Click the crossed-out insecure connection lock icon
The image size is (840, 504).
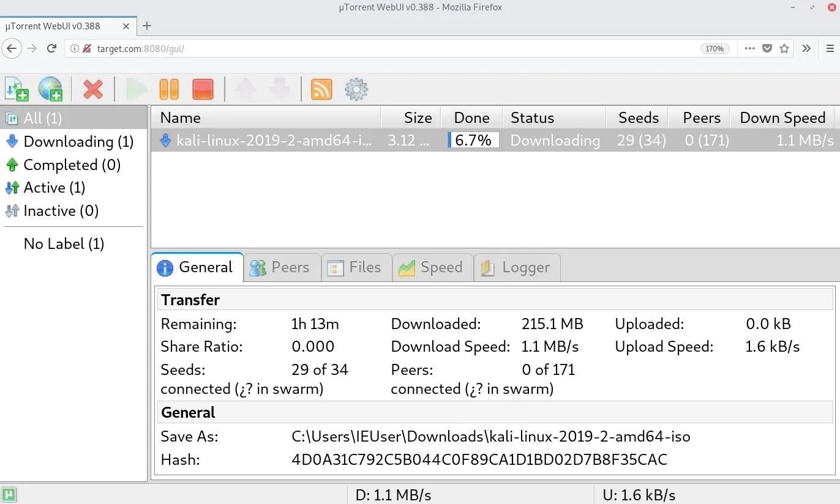pos(87,48)
